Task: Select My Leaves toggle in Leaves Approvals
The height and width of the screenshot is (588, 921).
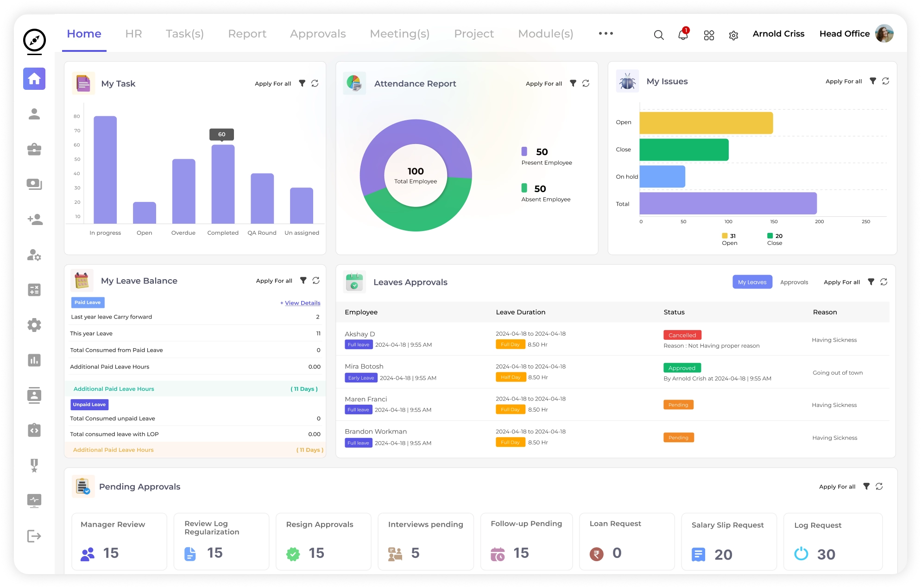Action: pos(752,281)
